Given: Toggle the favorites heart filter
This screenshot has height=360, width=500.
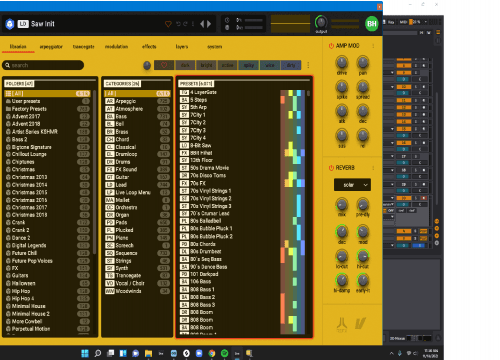Looking at the screenshot, I should [164, 65].
